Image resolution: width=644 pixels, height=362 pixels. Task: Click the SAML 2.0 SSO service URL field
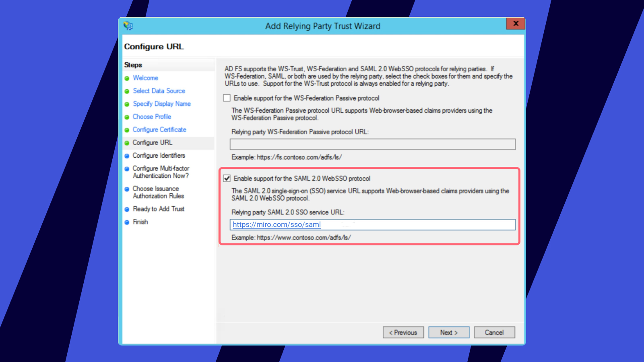373,224
